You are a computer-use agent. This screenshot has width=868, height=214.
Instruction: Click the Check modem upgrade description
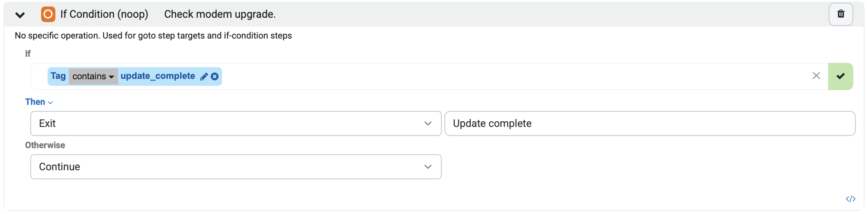[220, 14]
